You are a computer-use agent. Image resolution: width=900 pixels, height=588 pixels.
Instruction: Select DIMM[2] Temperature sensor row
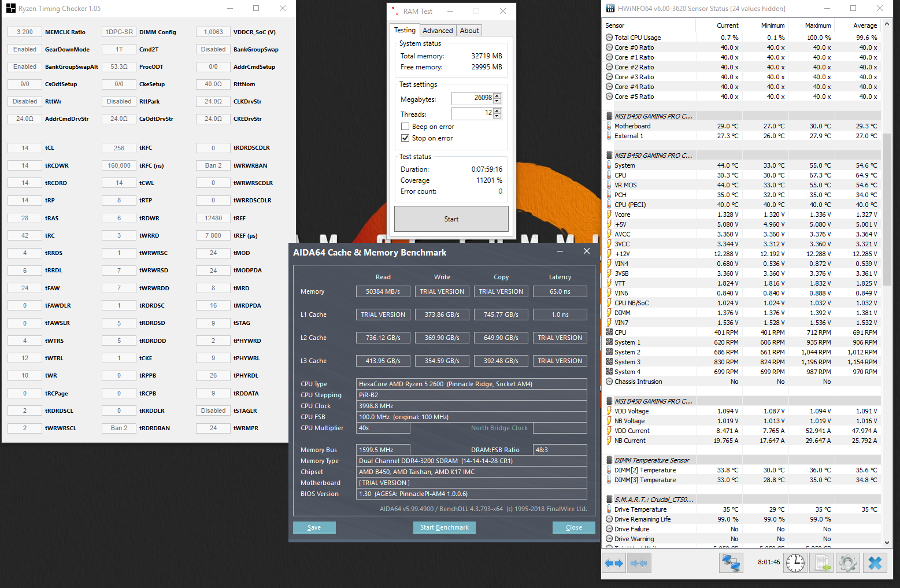tap(742, 470)
